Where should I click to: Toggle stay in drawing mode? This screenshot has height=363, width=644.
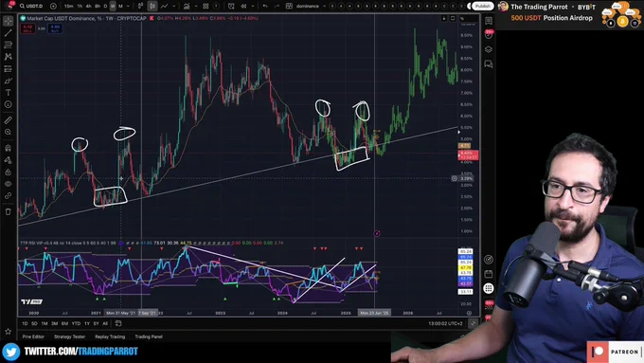tap(9, 160)
